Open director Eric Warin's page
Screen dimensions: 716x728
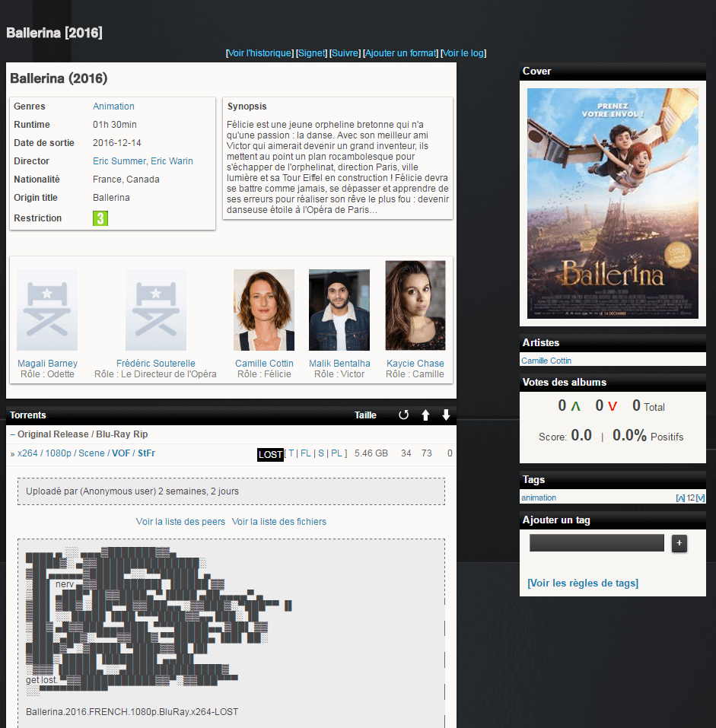pyautogui.click(x=172, y=161)
